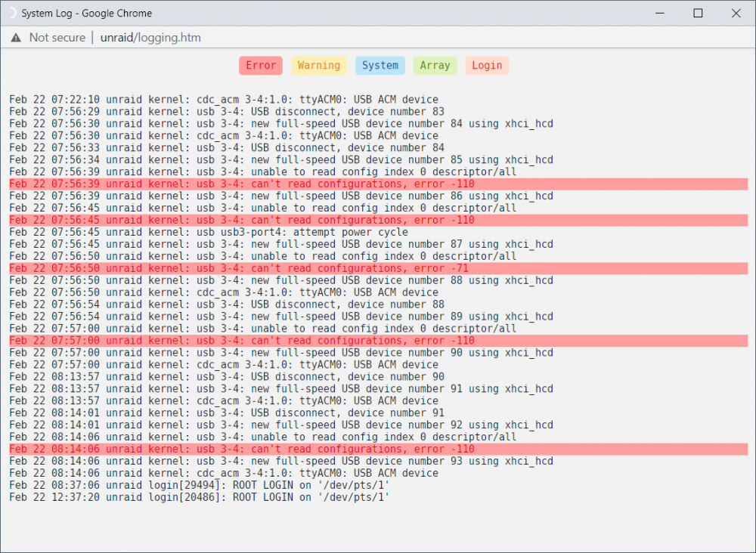Select the 'device number 88 using xhci_hcd' line
Image resolution: width=756 pixels, height=553 pixels.
[281, 280]
